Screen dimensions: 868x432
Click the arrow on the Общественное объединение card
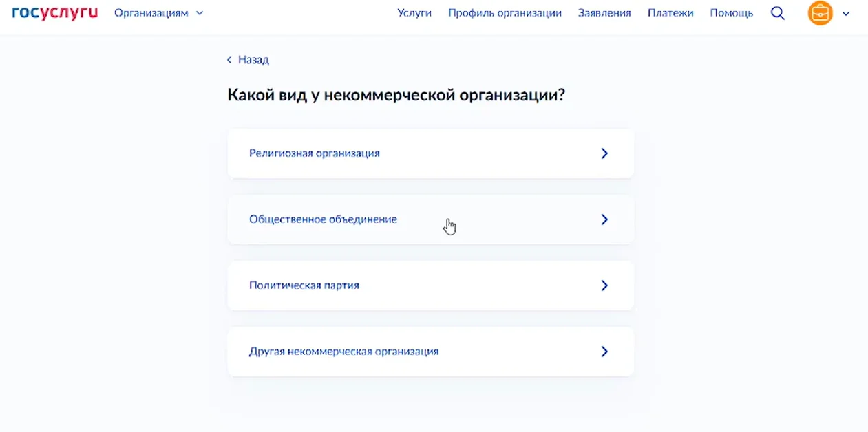[604, 219]
